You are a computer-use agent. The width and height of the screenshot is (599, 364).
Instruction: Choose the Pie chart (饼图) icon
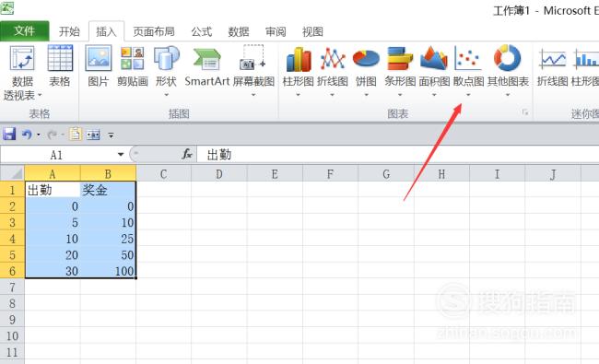366,59
